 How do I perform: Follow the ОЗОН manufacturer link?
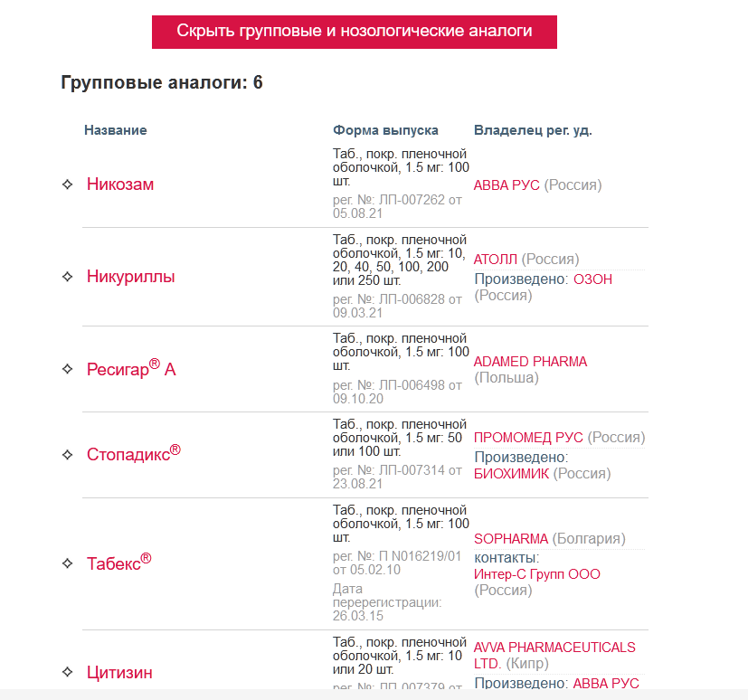click(592, 279)
